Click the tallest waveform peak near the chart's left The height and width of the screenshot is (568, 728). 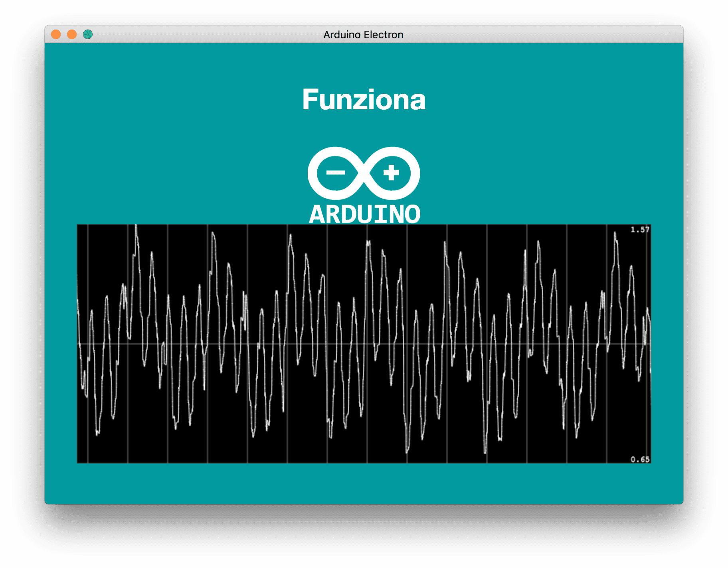click(136, 228)
